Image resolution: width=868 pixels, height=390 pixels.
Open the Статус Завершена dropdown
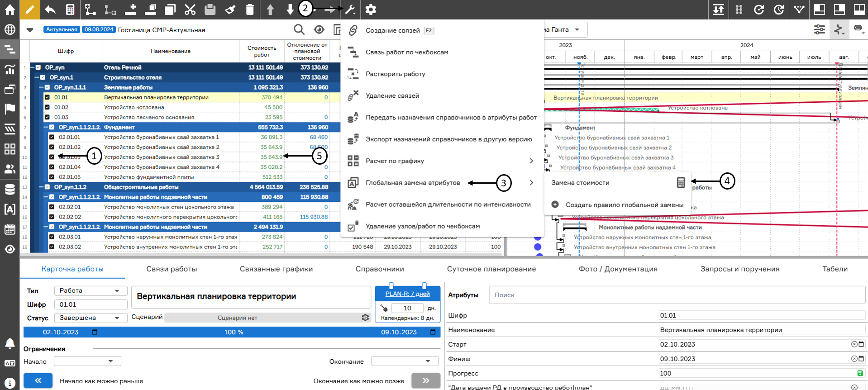point(91,318)
